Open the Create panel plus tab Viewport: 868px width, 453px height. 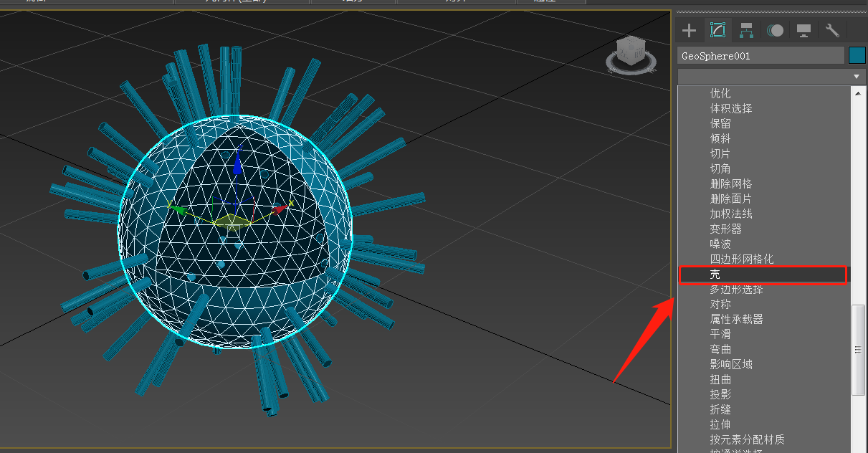tap(689, 30)
